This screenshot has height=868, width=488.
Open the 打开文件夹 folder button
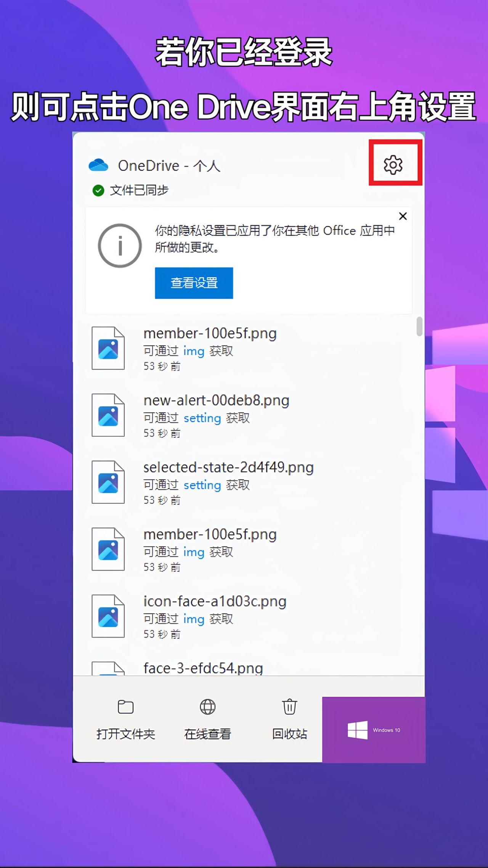pos(125,719)
